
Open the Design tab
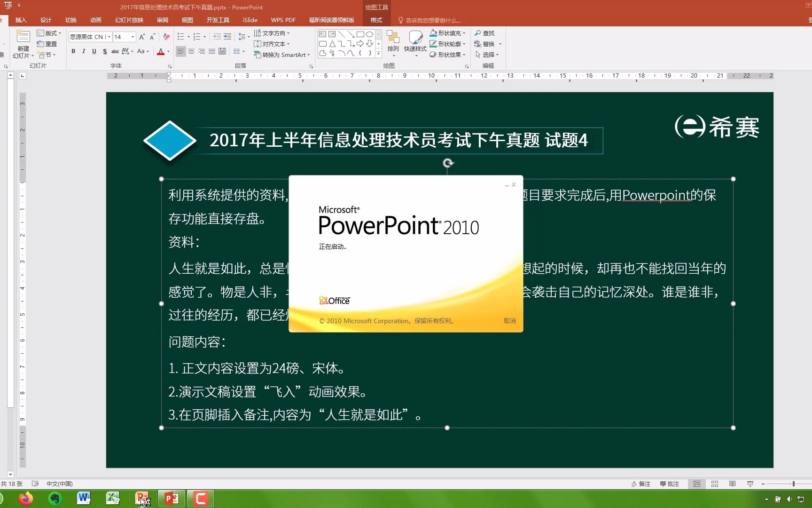(x=46, y=20)
